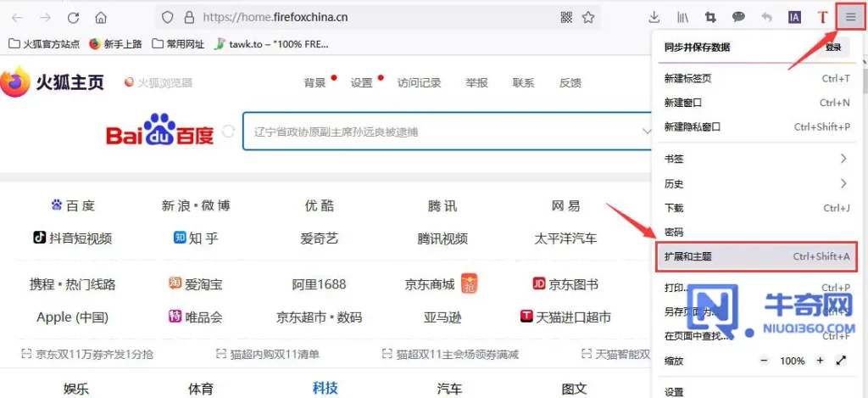Select 下载 in the menu
Image resolution: width=868 pixels, height=398 pixels.
click(x=757, y=208)
